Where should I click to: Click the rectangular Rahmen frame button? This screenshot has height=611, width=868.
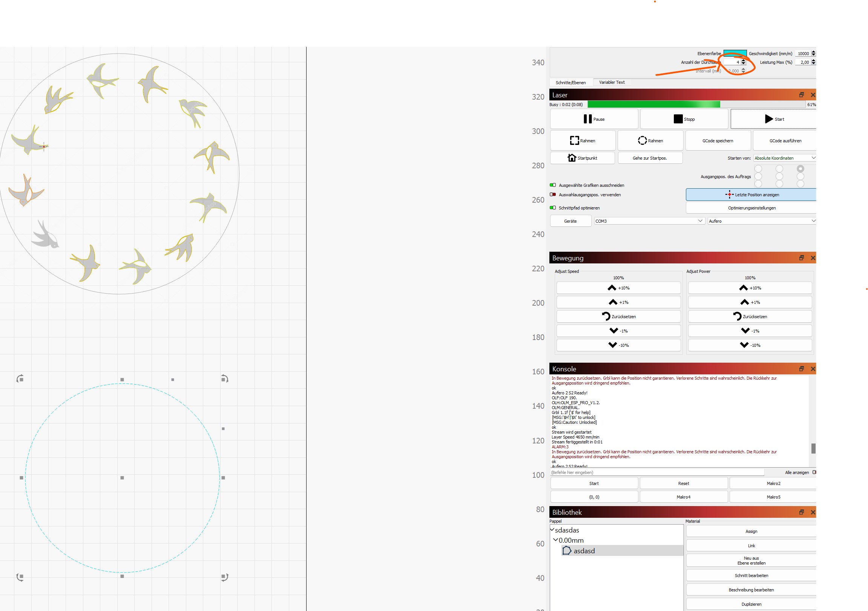[x=583, y=141]
